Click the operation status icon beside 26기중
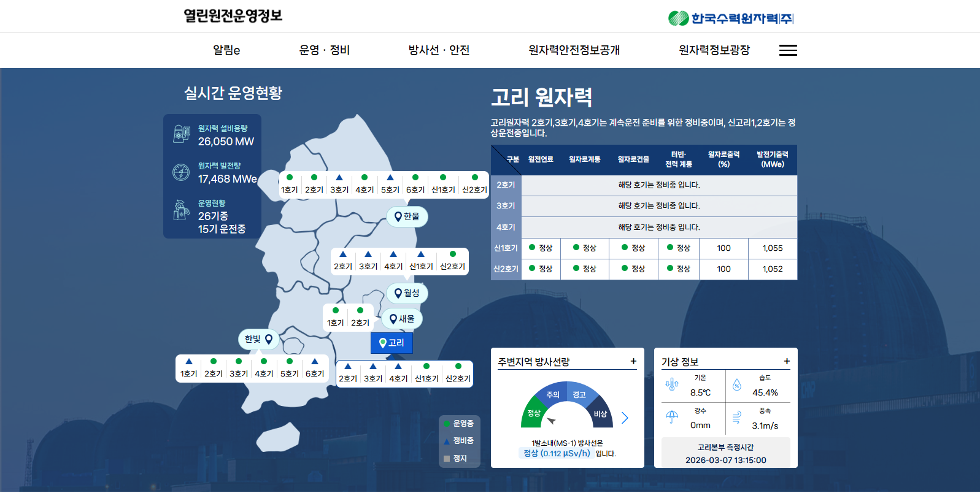980x493 pixels. coord(181,210)
